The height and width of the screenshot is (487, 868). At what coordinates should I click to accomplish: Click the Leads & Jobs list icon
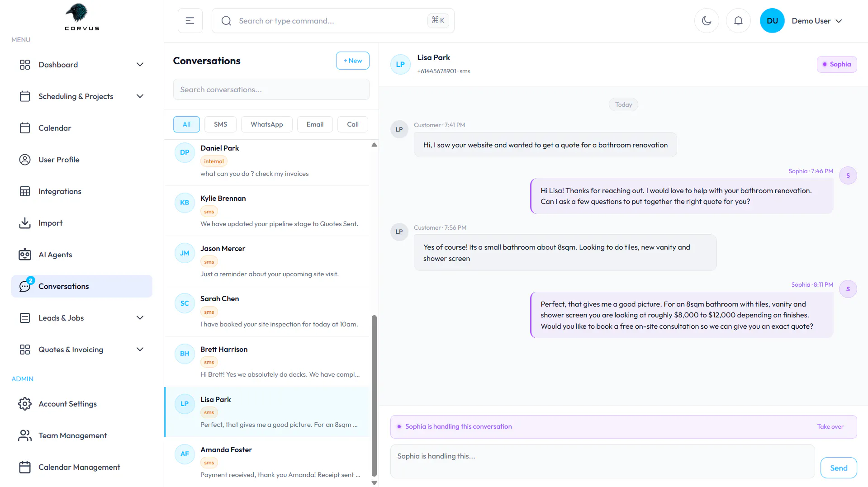[x=25, y=318]
